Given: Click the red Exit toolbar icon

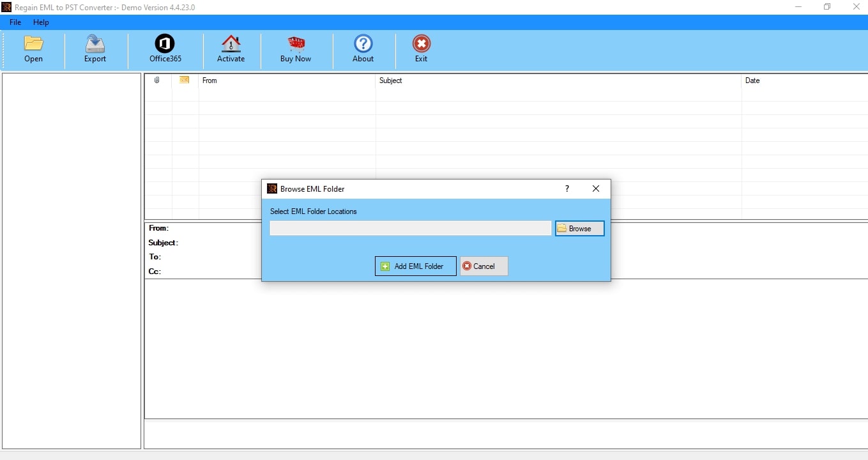Looking at the screenshot, I should click(x=421, y=49).
